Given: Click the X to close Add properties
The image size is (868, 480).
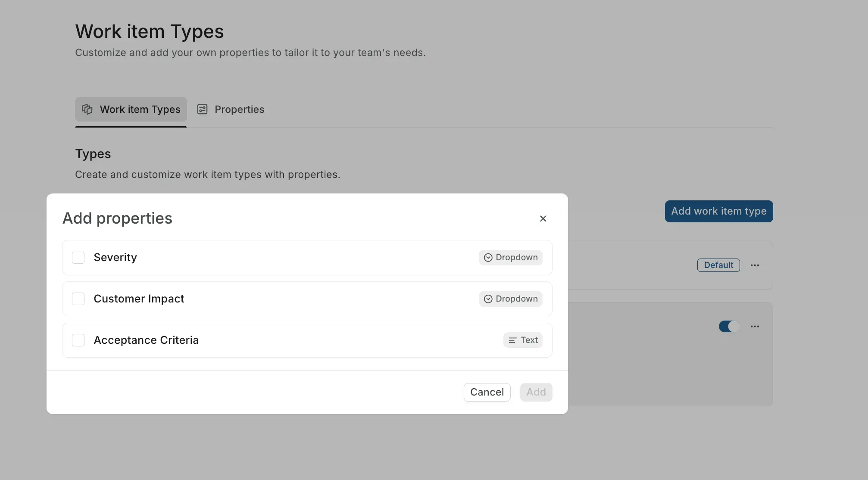Looking at the screenshot, I should click(543, 218).
